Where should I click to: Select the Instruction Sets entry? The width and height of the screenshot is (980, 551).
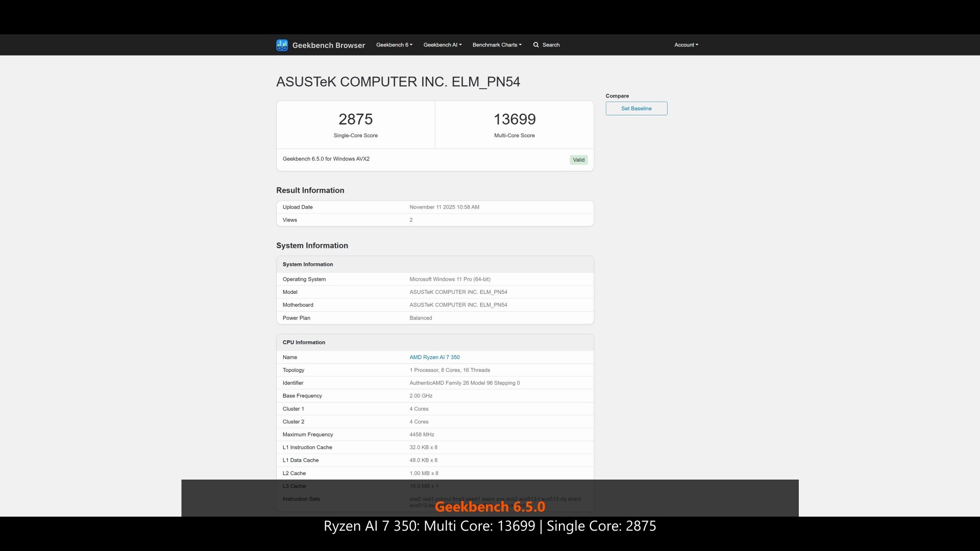[301, 499]
